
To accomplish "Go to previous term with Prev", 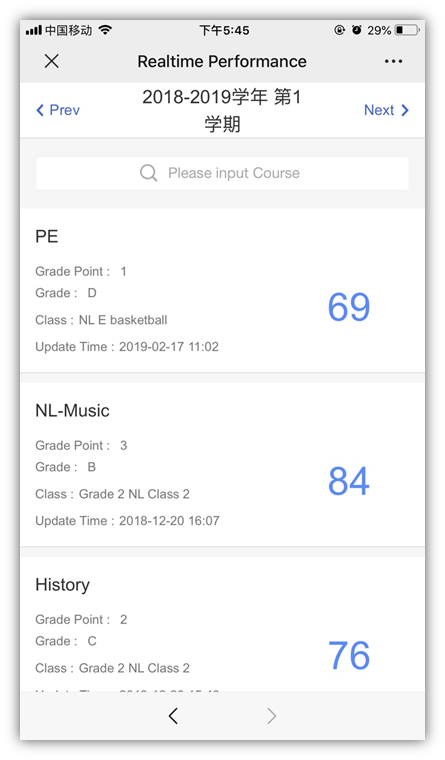I will pyautogui.click(x=58, y=110).
